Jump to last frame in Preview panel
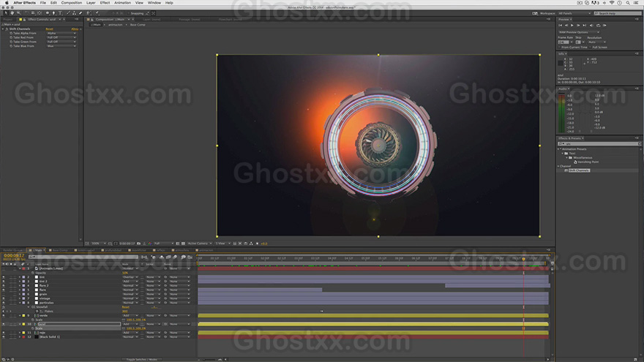644x362 pixels. pos(585,26)
